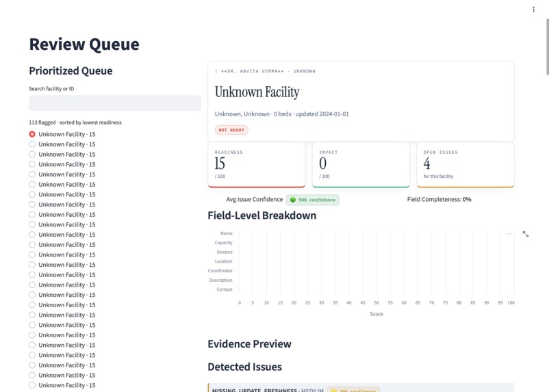This screenshot has height=392, width=549.
Task: Click the 90% confidence badge
Action: pyautogui.click(x=313, y=200)
